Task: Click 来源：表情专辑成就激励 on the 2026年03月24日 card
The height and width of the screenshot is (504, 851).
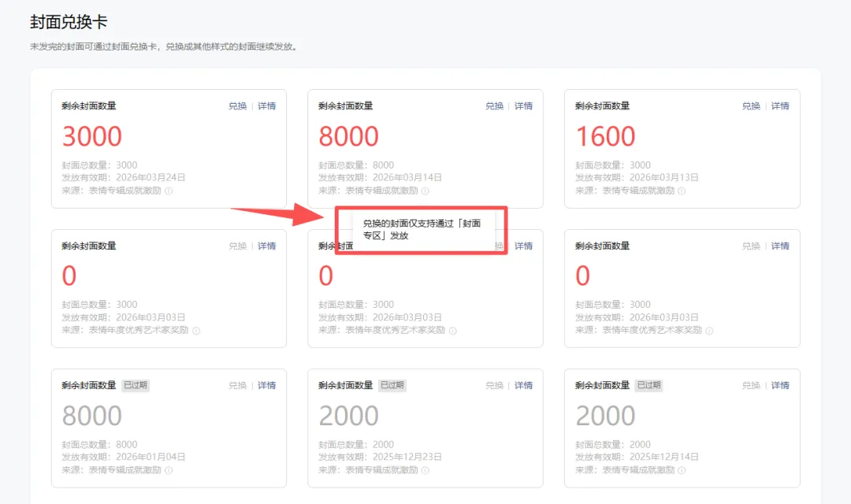Action: pos(111,191)
